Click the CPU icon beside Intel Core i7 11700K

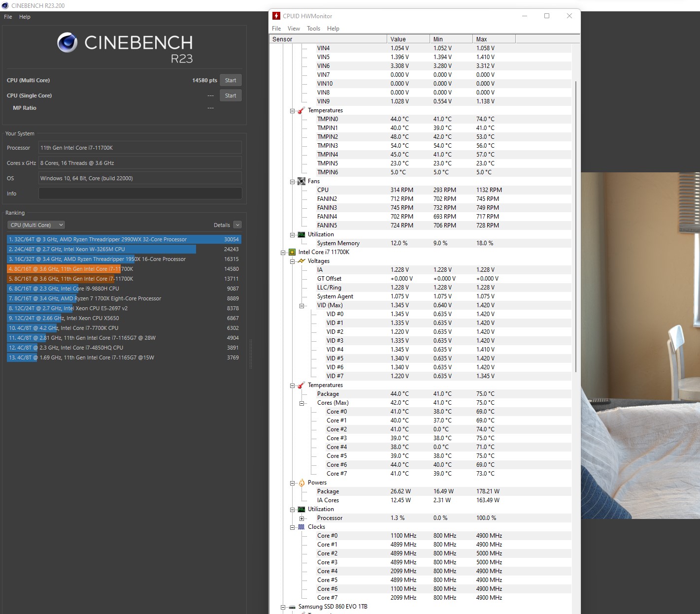coord(292,252)
